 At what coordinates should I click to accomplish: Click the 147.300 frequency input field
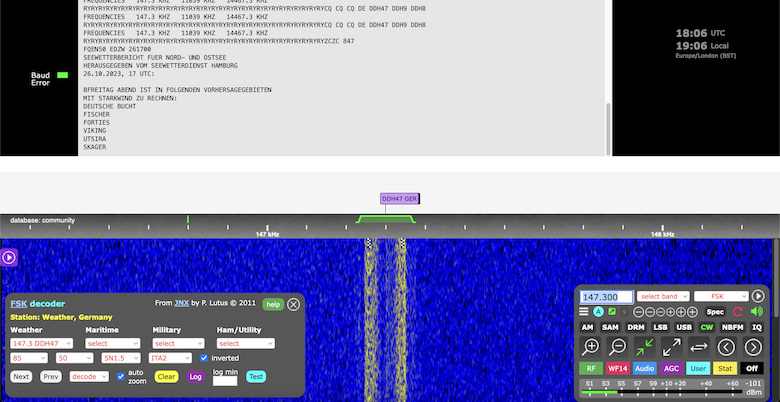[x=606, y=296]
